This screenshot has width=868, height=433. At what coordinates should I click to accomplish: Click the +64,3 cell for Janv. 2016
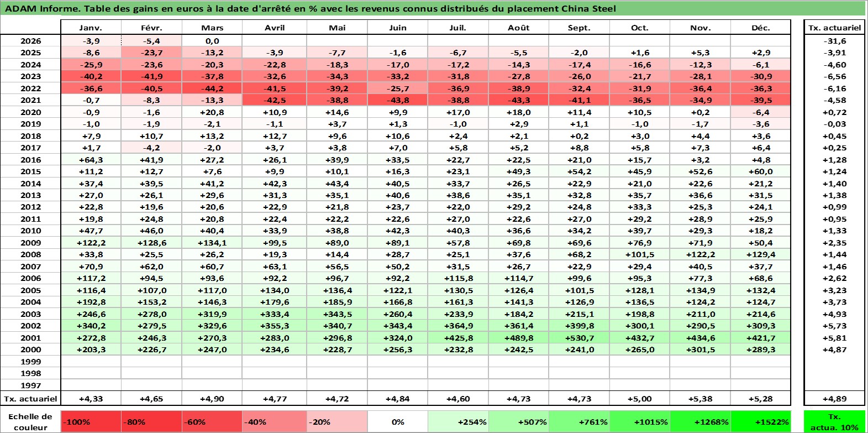coord(91,160)
